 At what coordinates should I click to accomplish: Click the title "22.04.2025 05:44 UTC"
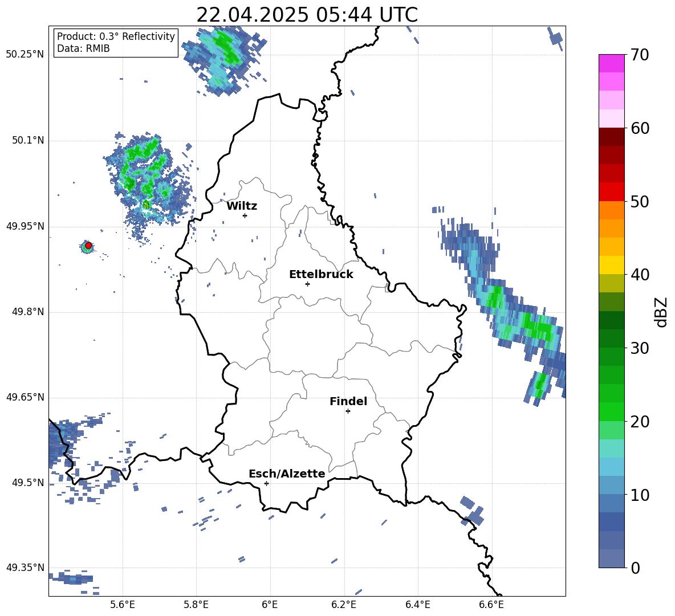307,15
